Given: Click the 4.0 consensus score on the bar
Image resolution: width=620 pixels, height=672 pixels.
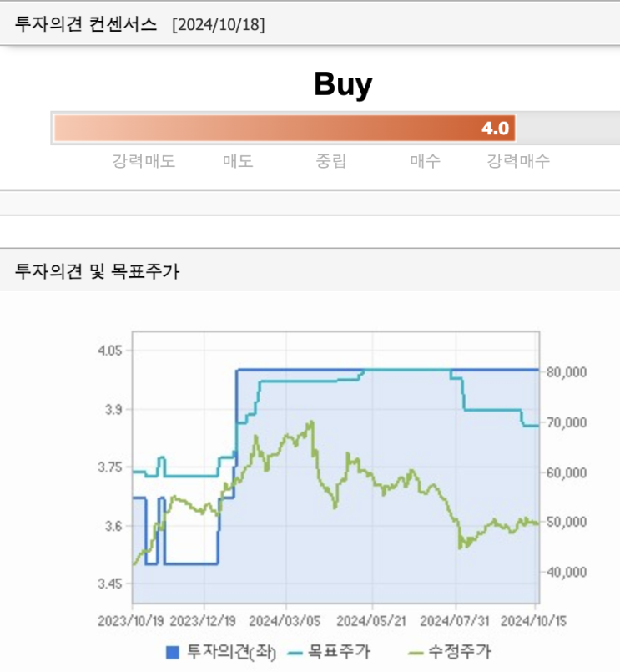Looking at the screenshot, I should point(495,129).
